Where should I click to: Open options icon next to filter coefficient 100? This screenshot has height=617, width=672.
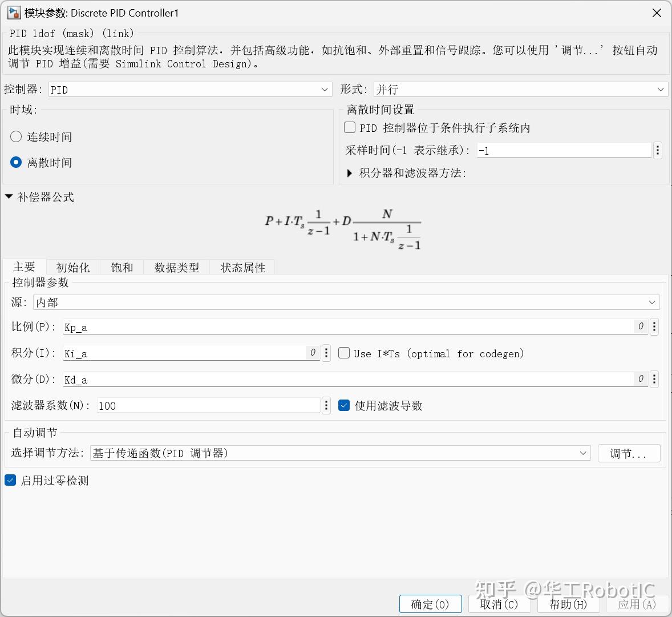click(326, 405)
